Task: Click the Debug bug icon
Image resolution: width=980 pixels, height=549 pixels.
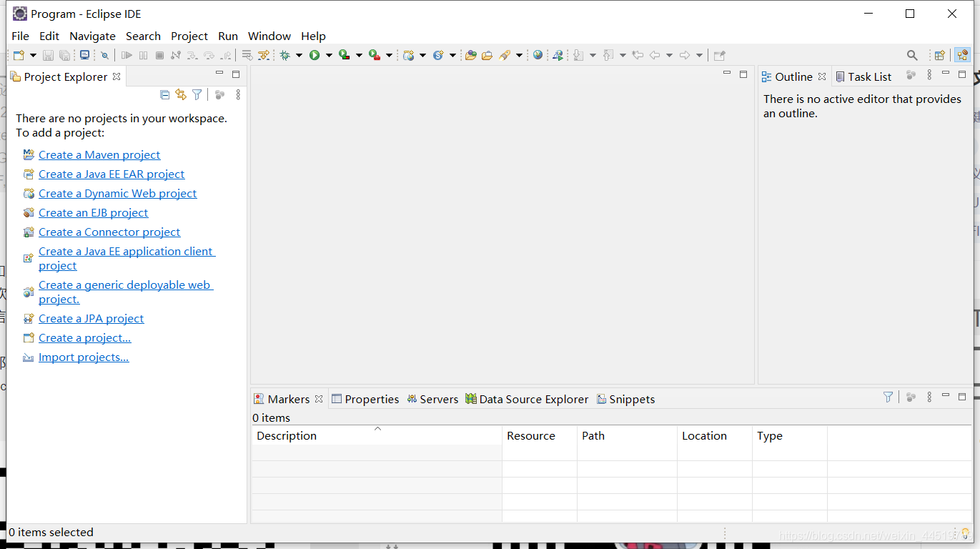Action: click(285, 55)
